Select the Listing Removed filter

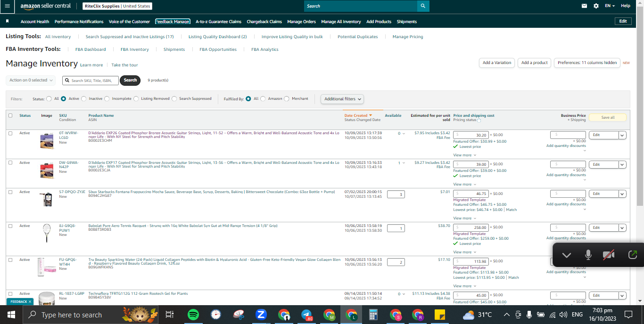(136, 99)
